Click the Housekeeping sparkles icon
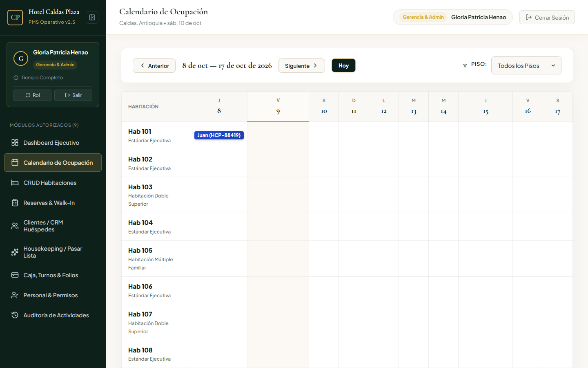 15,252
